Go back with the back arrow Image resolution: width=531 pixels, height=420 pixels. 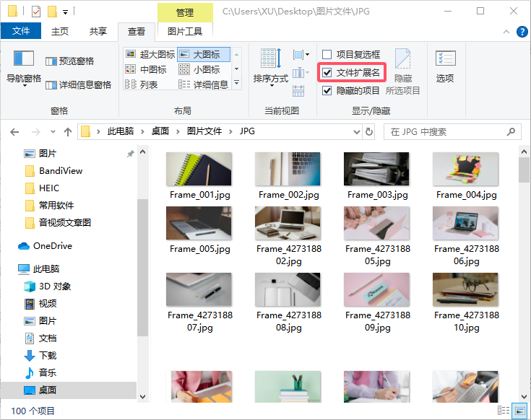14,132
